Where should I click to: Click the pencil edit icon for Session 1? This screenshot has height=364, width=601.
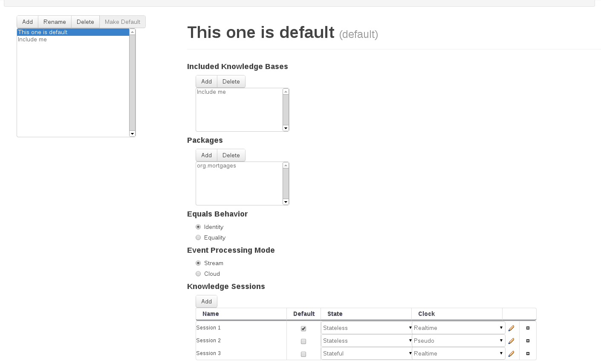tap(511, 328)
